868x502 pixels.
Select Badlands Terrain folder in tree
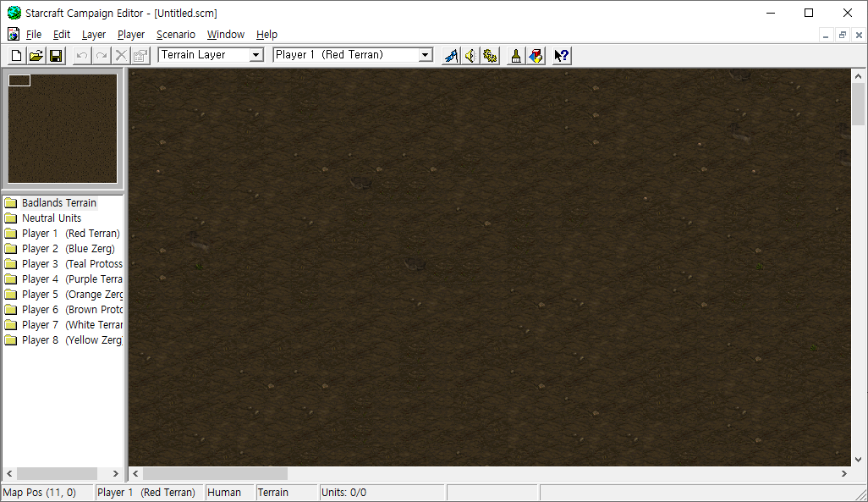[51, 203]
